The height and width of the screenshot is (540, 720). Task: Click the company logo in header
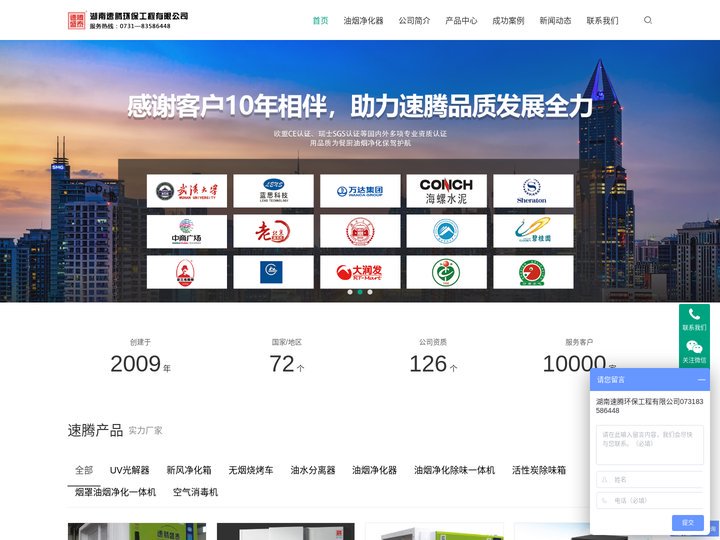128,21
